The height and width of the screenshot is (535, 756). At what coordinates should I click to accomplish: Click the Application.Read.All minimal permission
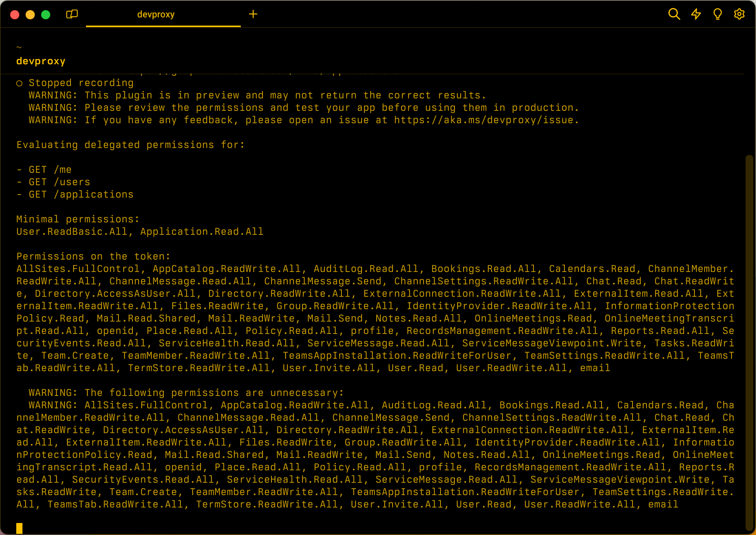[201, 232]
